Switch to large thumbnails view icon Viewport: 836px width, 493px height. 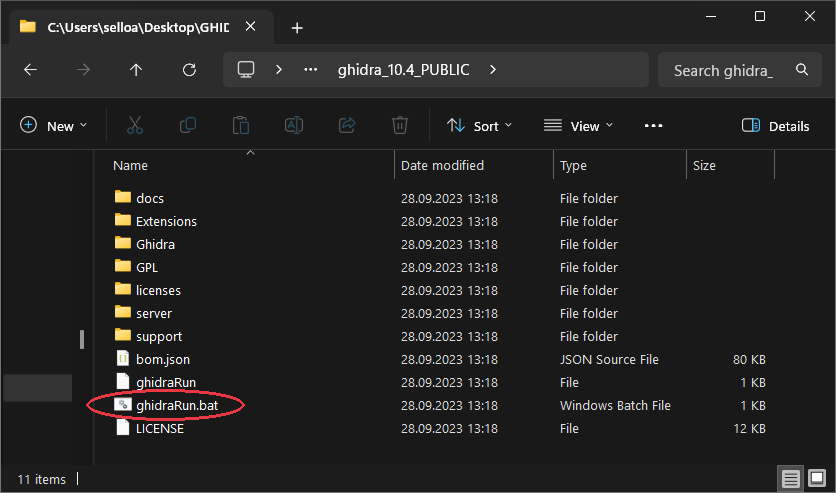(817, 479)
